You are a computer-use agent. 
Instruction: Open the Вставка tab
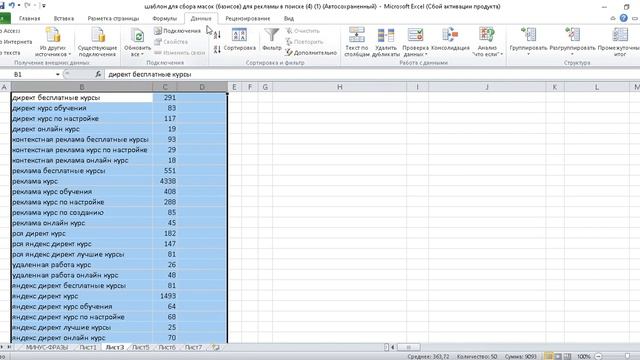(64, 18)
